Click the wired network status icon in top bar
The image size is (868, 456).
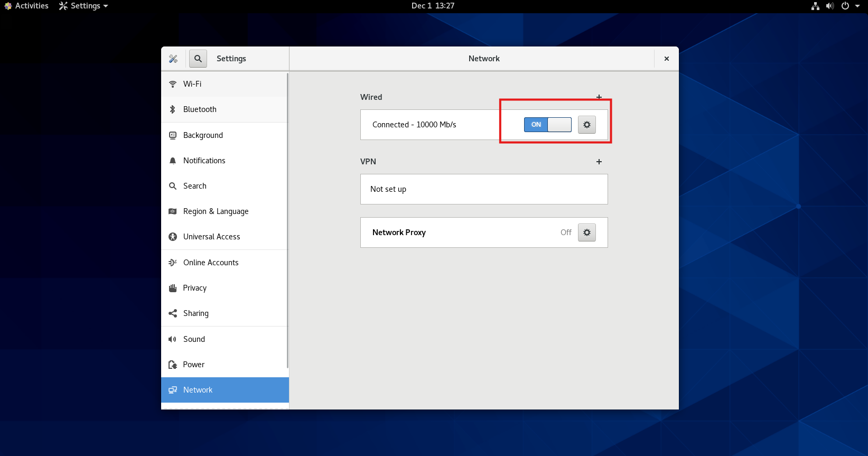[815, 6]
